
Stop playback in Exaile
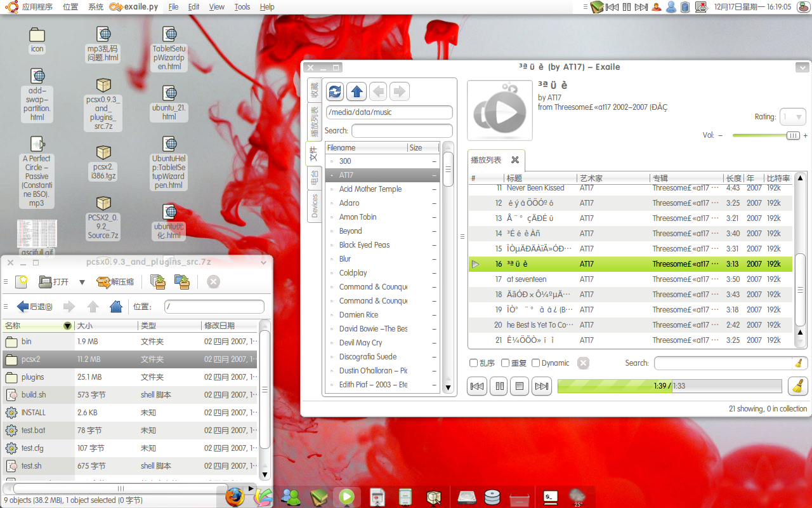[520, 386]
